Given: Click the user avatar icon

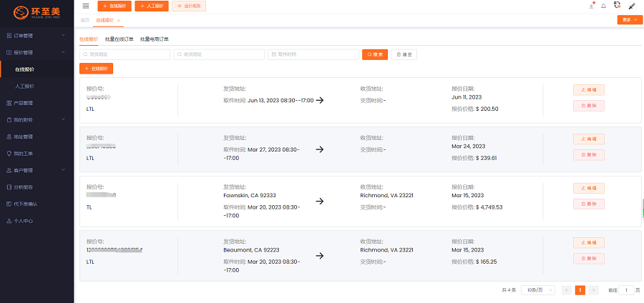Looking at the screenshot, I should pos(631,6).
